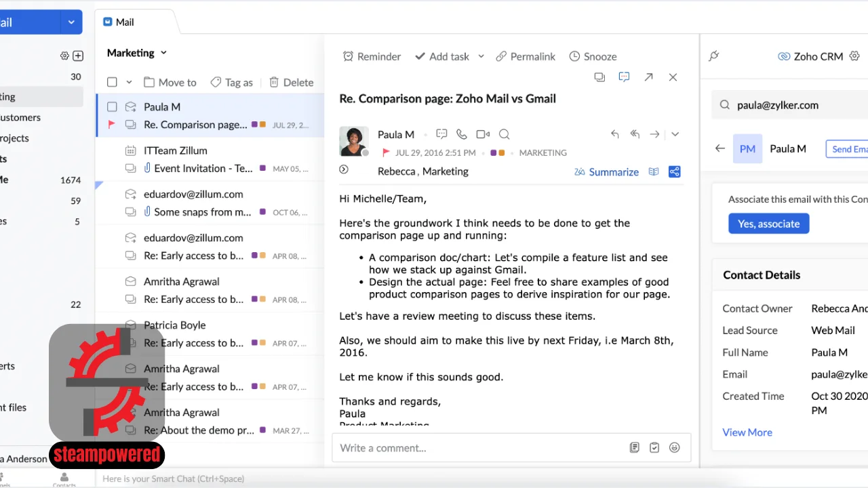Click Add task in email toolbar
This screenshot has height=488, width=868.
pyautogui.click(x=441, y=56)
